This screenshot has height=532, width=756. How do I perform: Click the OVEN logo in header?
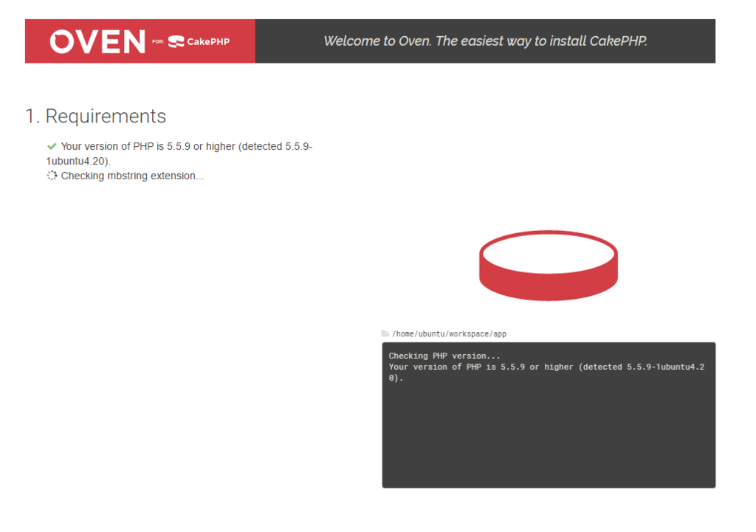[x=97, y=41]
